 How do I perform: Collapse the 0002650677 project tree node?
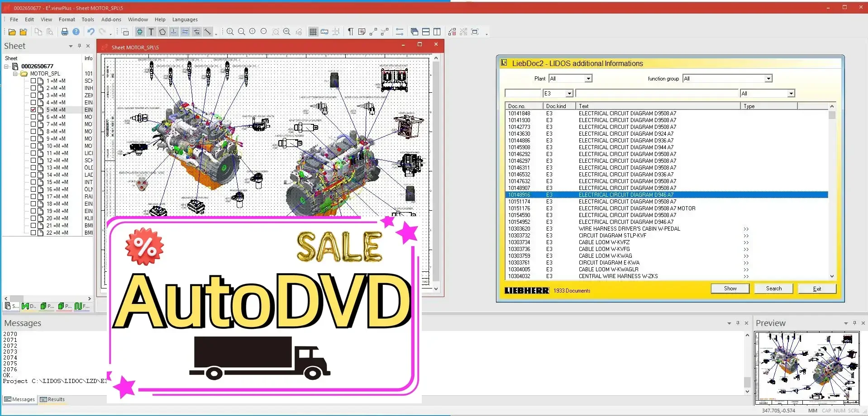pos(6,66)
